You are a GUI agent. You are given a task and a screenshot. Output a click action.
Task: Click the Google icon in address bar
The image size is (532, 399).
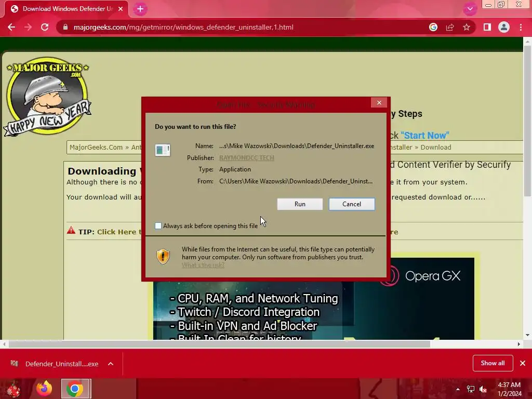click(x=433, y=27)
